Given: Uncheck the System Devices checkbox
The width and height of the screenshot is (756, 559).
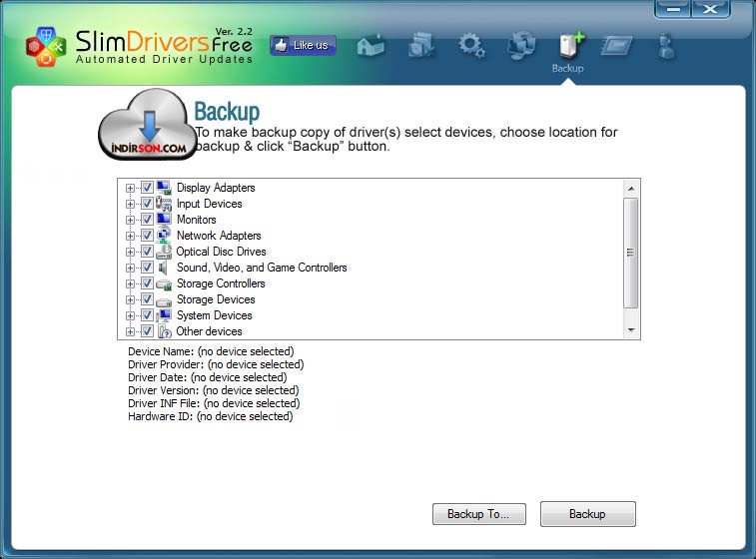Looking at the screenshot, I should click(147, 315).
